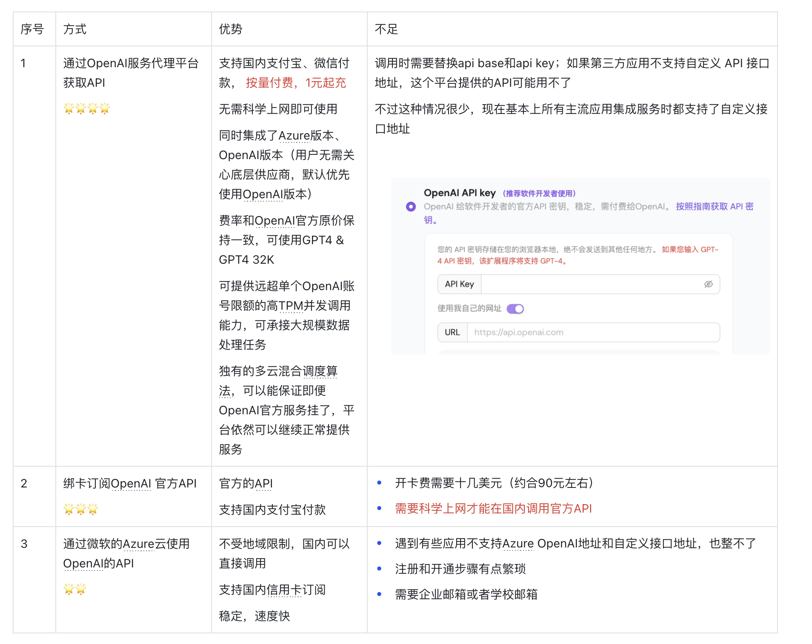Image resolution: width=812 pixels, height=644 pixels.
Task: Reveal the API Key using the eye icon
Action: (x=708, y=284)
